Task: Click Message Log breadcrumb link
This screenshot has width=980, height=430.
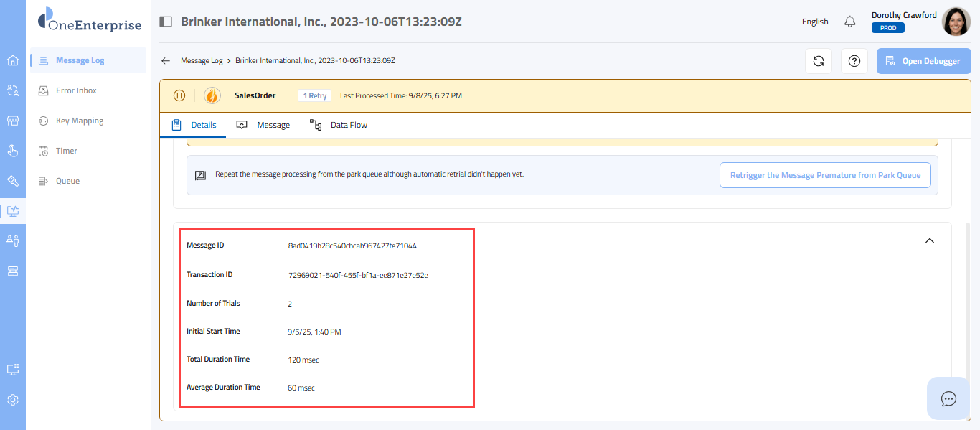Action: coord(202,61)
